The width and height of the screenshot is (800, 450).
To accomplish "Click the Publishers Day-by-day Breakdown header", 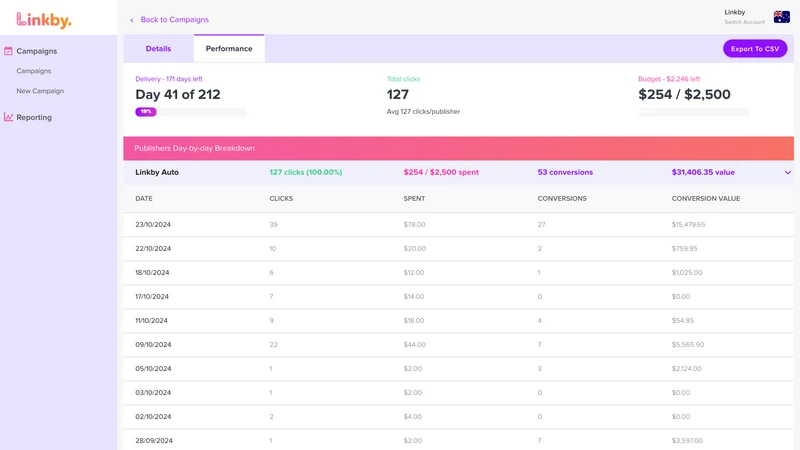I will coord(458,148).
